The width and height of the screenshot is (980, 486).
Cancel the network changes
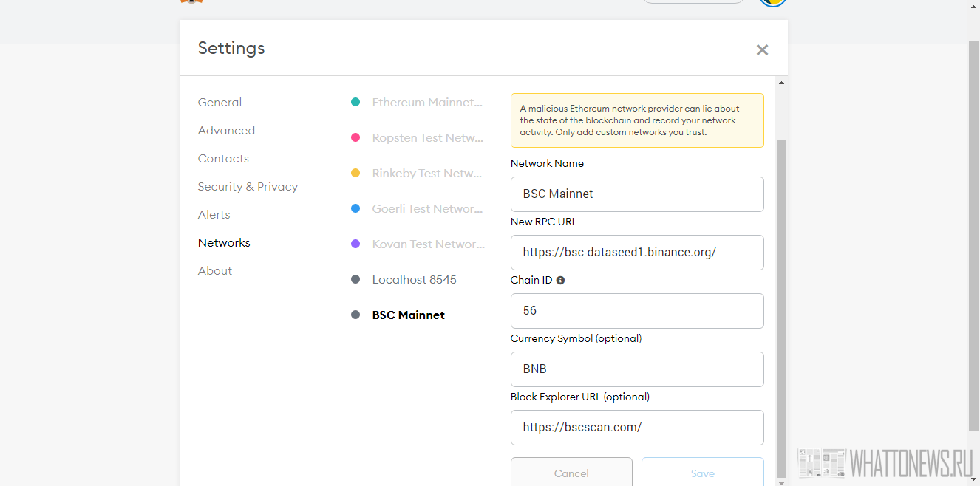pos(571,473)
